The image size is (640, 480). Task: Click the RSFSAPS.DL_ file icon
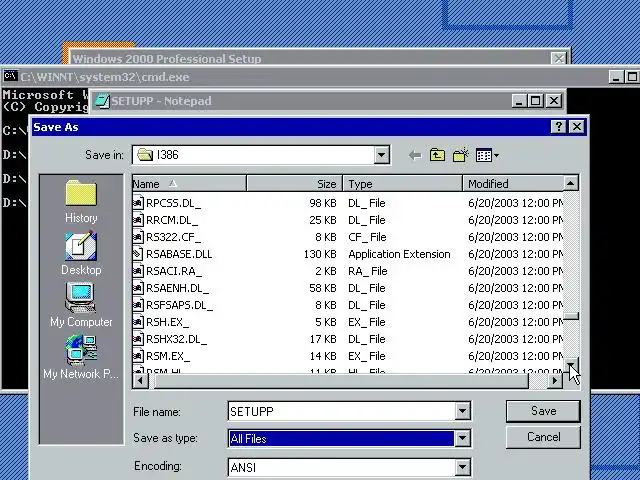pyautogui.click(x=138, y=305)
